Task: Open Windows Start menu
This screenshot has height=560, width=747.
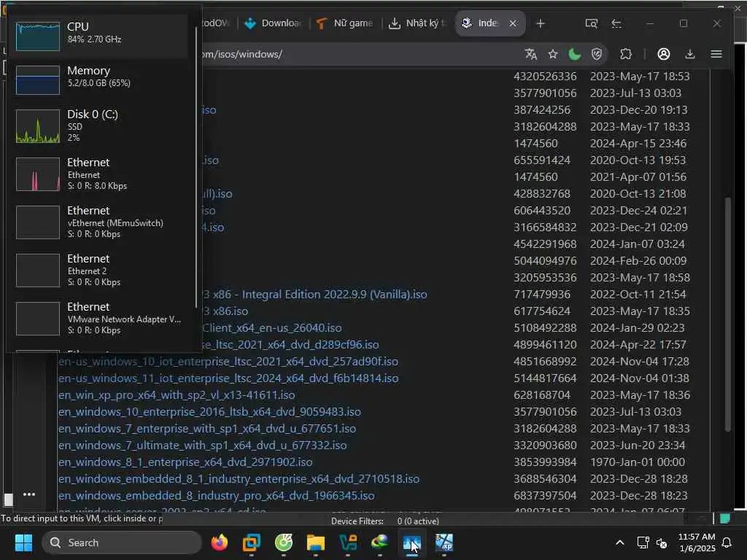Action: coord(23,542)
